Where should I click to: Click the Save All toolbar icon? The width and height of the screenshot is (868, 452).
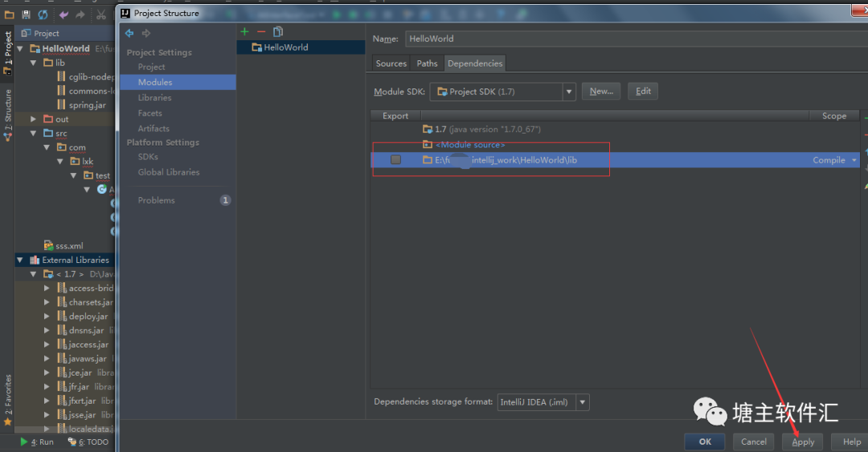tap(26, 15)
